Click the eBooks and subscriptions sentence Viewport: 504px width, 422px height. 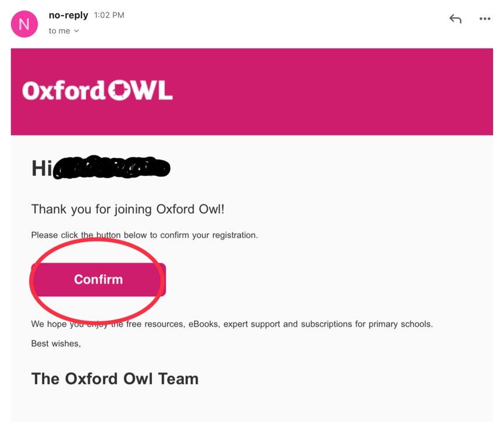coord(232,324)
